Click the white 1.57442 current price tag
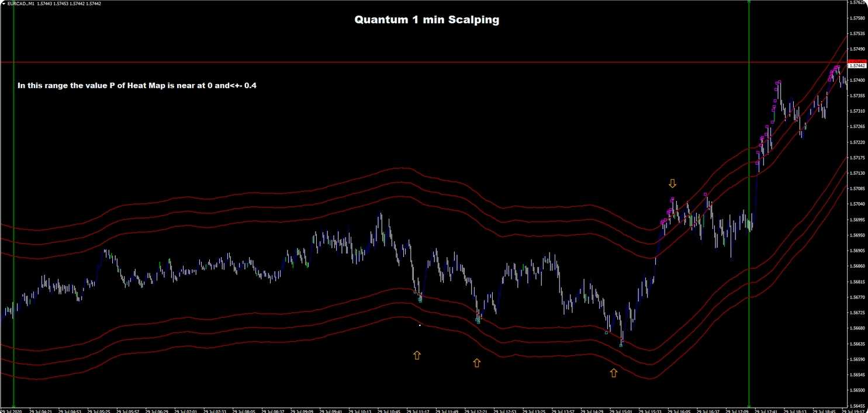This screenshot has width=868, height=413. coord(857,66)
